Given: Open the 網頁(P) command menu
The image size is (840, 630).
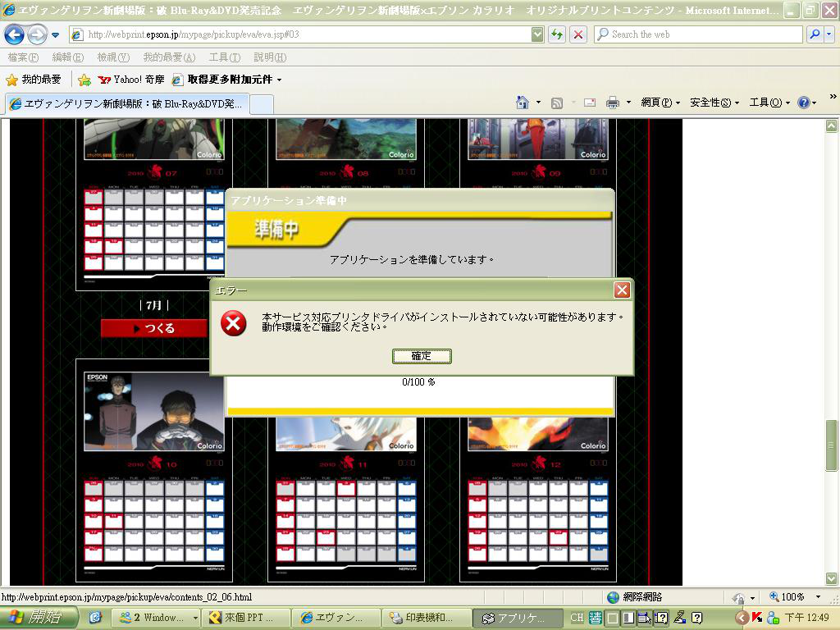Looking at the screenshot, I should coord(660,103).
